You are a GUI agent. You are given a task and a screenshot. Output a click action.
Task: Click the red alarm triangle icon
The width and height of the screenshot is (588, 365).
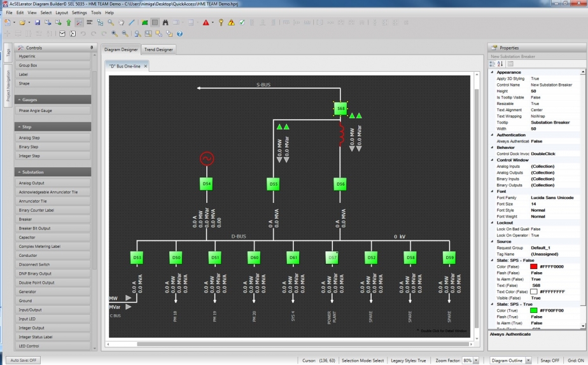click(206, 23)
